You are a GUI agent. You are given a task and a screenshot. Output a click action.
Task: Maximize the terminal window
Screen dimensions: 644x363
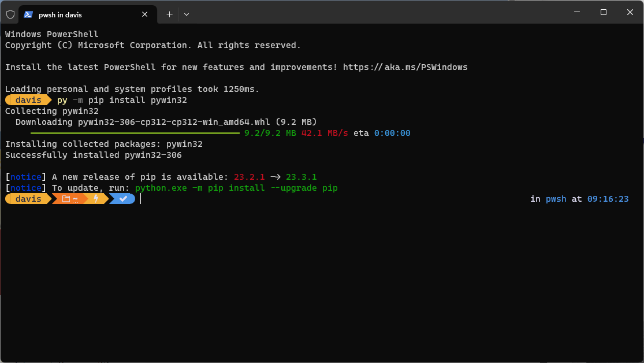(x=602, y=12)
